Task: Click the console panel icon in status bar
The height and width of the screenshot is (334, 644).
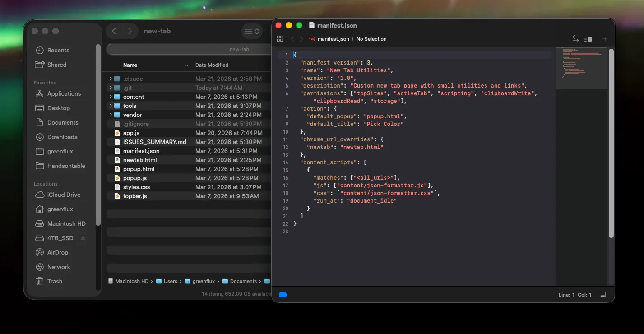Action: (x=602, y=294)
